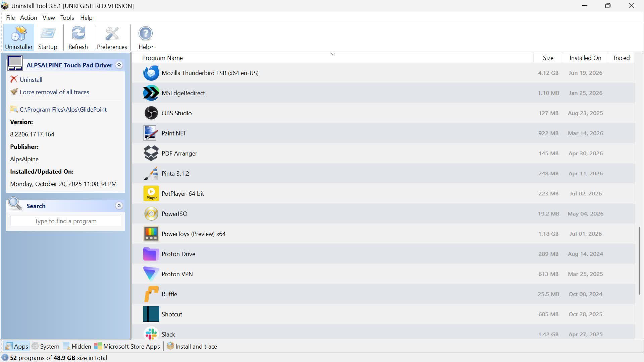
Task: Select the 'MSEdgeRedirect' program name
Action: [x=183, y=93]
